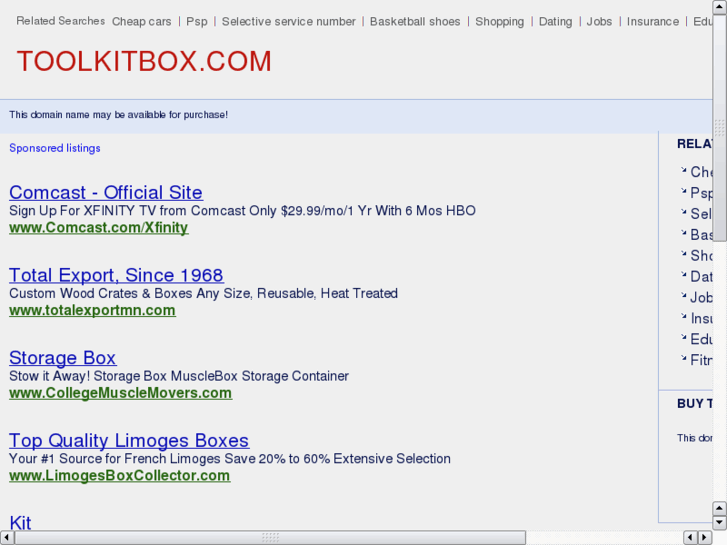Click sidebar arrow bullet beside 'Fitr'
This screenshot has width=727, height=545.
click(683, 358)
